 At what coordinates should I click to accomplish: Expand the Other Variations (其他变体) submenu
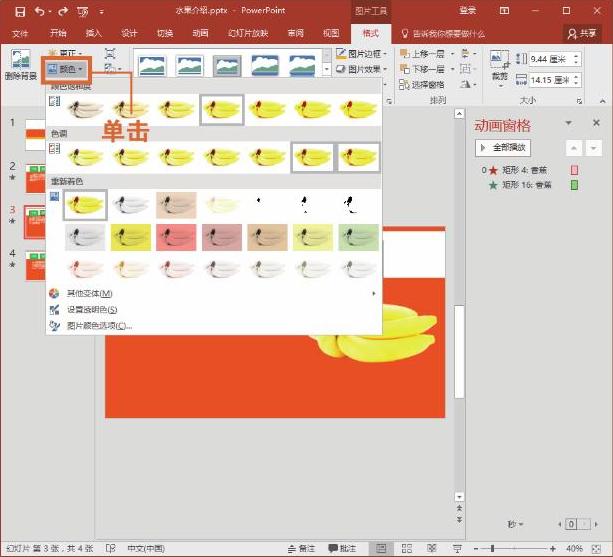(213, 293)
